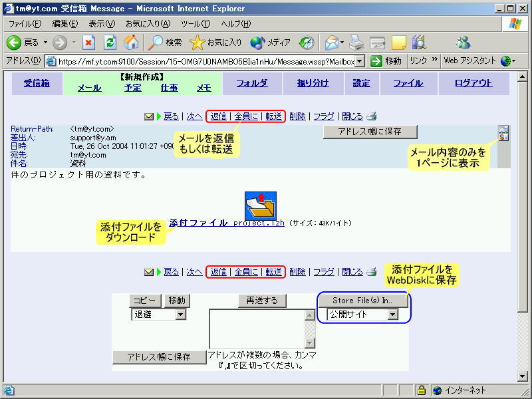Viewport: 532px width, 399px height.
Task: Open the History toolbar icon
Action: point(307,43)
